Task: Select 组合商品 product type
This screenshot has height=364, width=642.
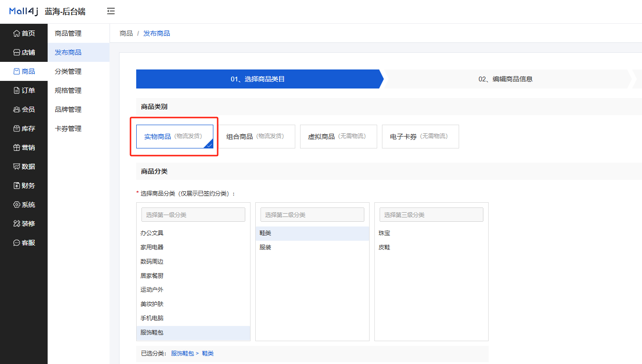Action: (257, 137)
